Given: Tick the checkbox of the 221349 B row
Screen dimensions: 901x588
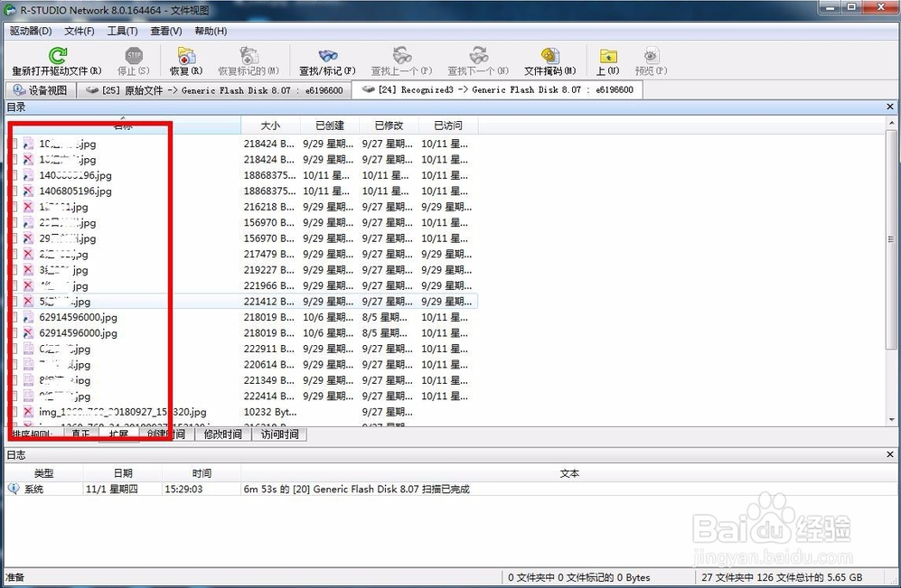Looking at the screenshot, I should 14,380.
